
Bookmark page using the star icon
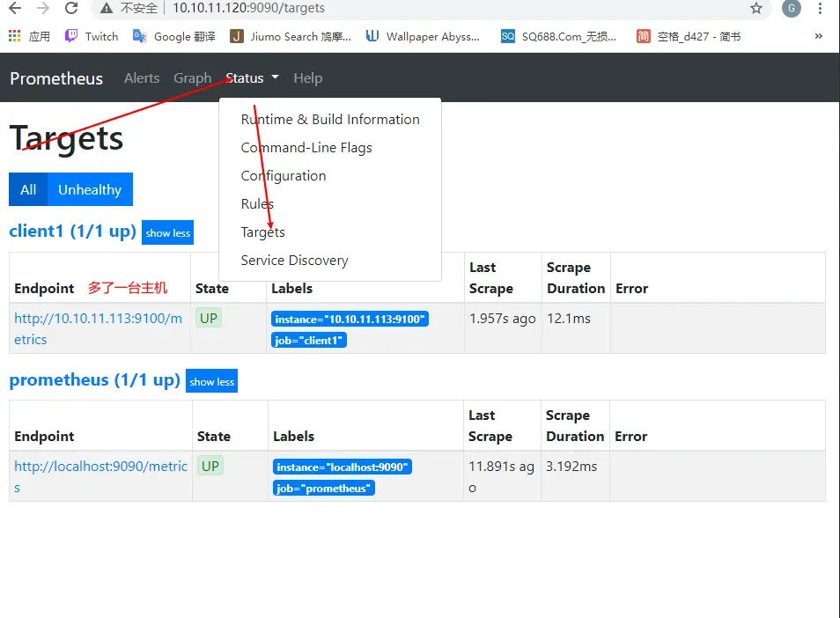point(755,9)
